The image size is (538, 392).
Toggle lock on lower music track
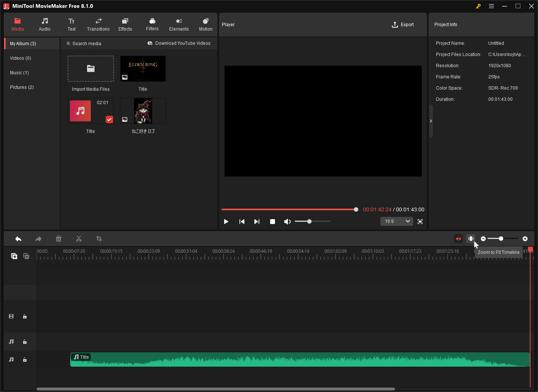click(x=25, y=360)
